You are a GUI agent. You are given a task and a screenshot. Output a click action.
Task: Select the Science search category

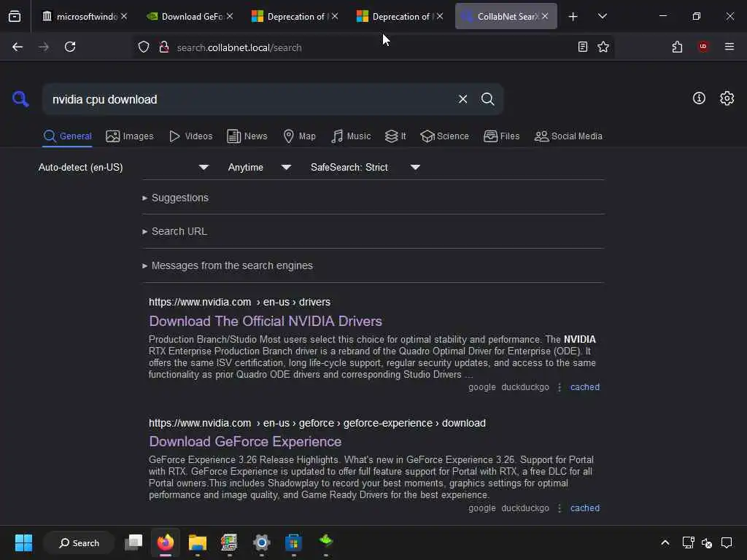(444, 136)
